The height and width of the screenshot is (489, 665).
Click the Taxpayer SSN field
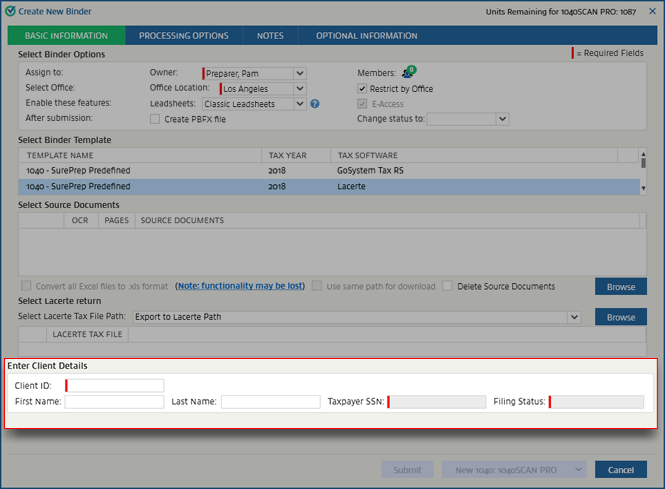[x=437, y=402]
